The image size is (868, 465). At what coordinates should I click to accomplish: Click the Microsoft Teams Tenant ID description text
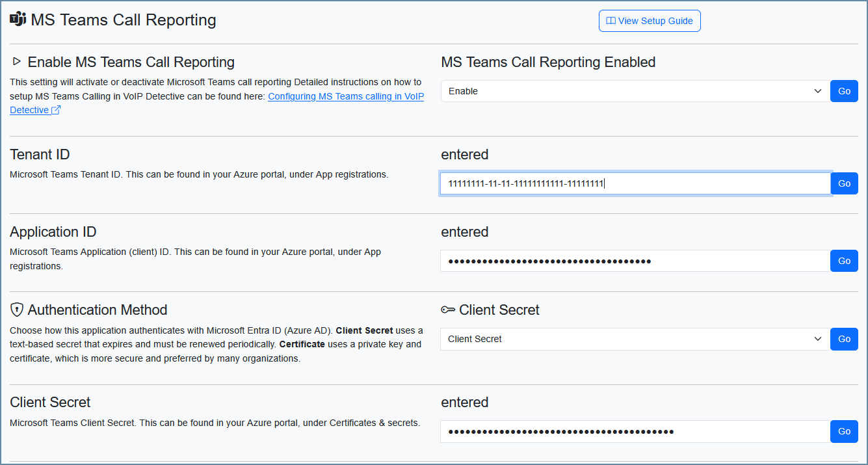click(x=199, y=174)
